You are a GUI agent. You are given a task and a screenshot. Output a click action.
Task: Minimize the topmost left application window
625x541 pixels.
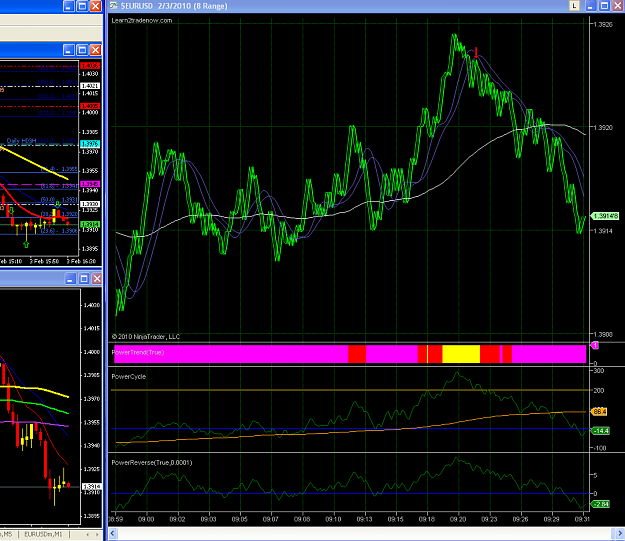coord(69,6)
